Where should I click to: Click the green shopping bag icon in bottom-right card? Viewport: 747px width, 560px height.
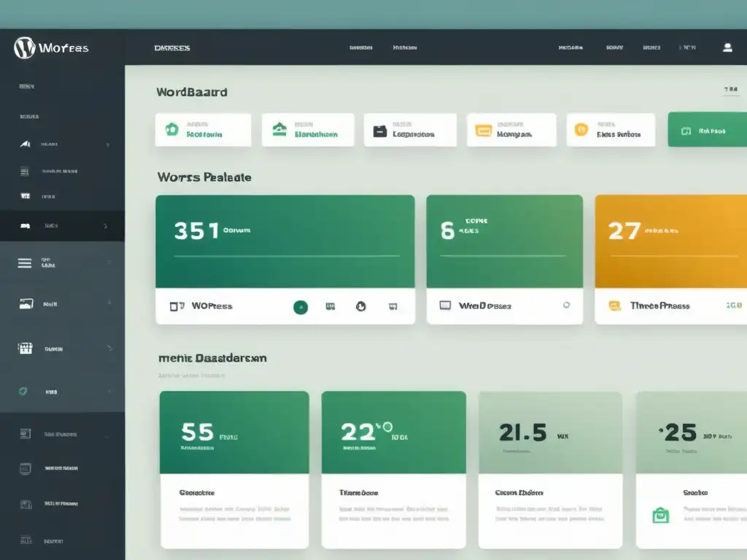(660, 516)
